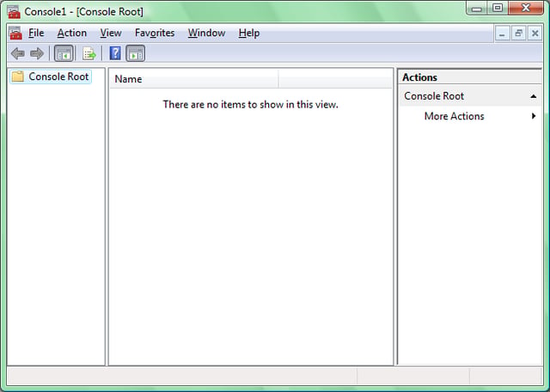Open the Help menu
This screenshot has height=392, width=550.
coord(249,33)
